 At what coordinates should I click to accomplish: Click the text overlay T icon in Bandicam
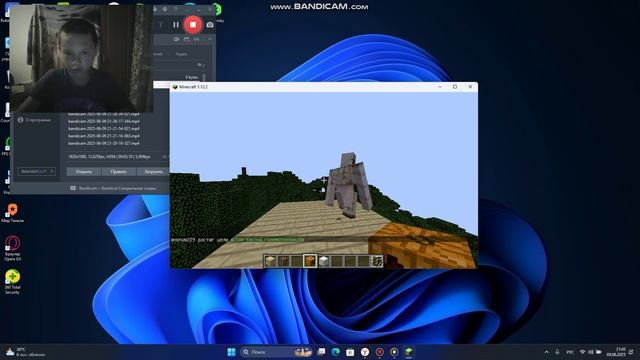pos(161,25)
